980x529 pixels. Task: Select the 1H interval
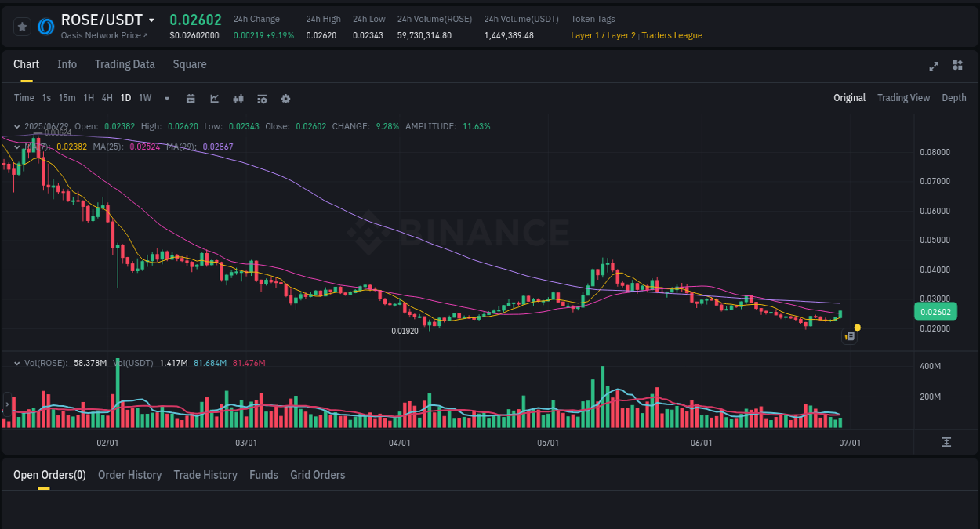[x=89, y=98]
